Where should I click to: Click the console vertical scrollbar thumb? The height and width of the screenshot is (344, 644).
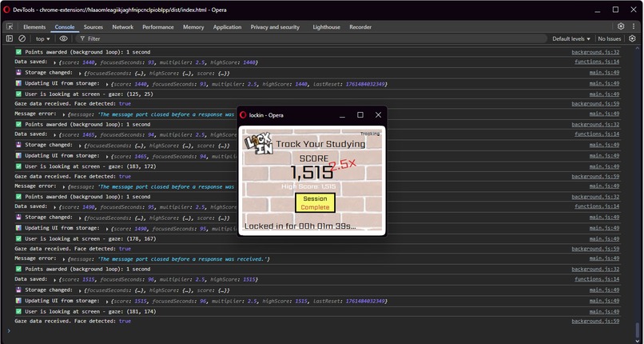638,330
